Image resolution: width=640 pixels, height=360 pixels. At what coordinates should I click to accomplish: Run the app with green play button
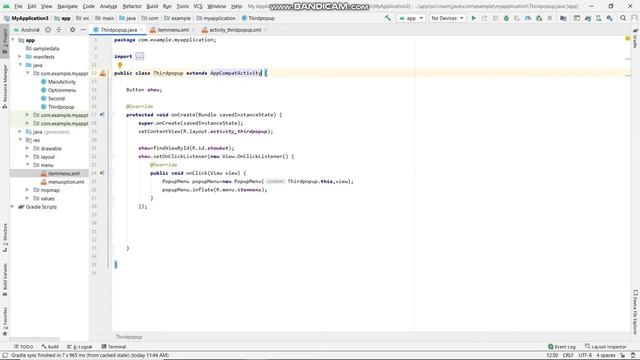pyautogui.click(x=473, y=18)
